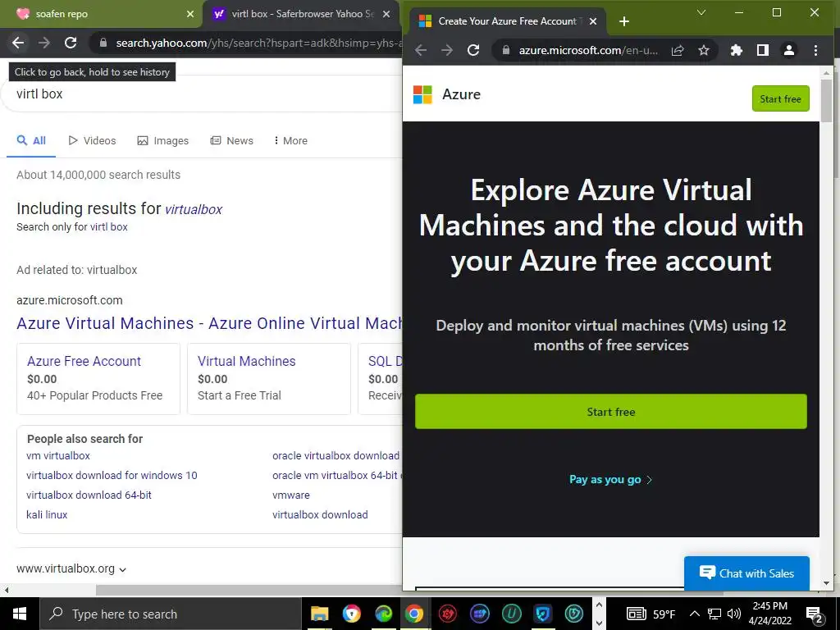Viewport: 840px width, 630px height.
Task: Go back in the Yahoo search window
Action: tap(18, 43)
